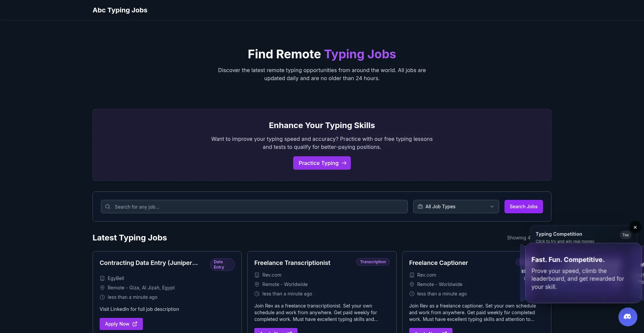Click the Data Entry tag badge

tap(222, 265)
